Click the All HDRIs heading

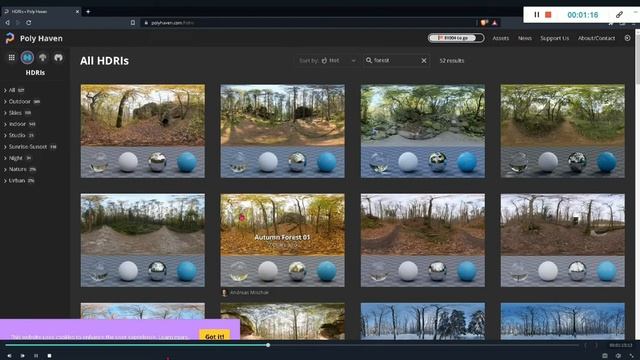click(104, 61)
